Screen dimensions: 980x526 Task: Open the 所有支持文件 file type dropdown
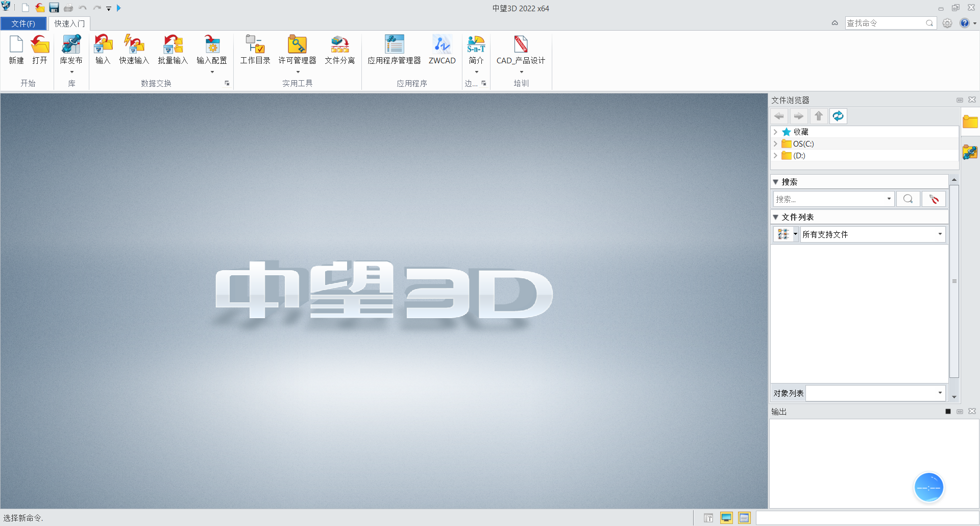click(940, 234)
